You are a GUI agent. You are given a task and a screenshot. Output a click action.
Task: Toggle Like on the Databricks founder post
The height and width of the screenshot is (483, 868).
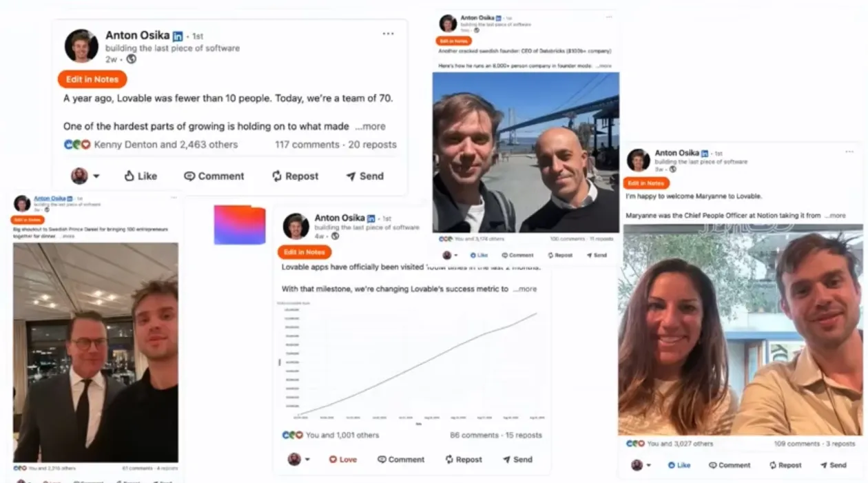[479, 255]
